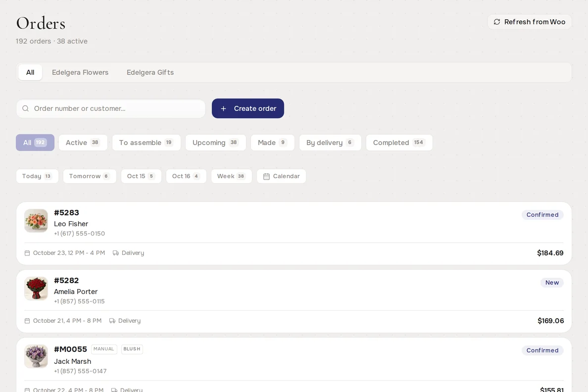Open order #M0055 by its number
The height and width of the screenshot is (392, 588).
pyautogui.click(x=70, y=349)
